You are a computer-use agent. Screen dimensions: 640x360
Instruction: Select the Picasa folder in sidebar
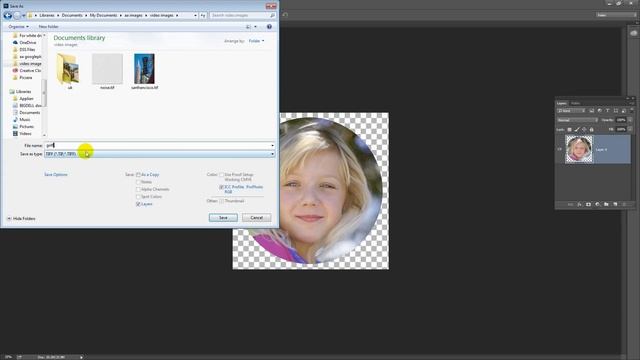tap(22, 78)
